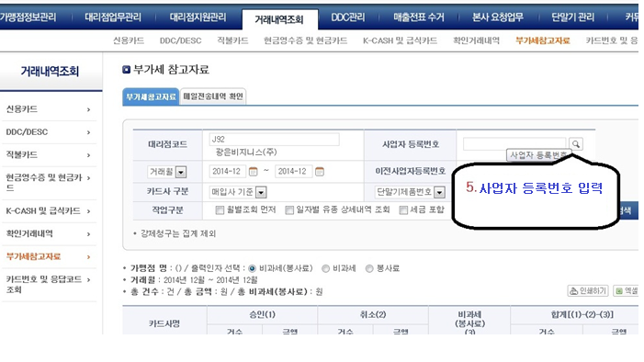Switch to the 메일전송내역 확인 tab

213,96
